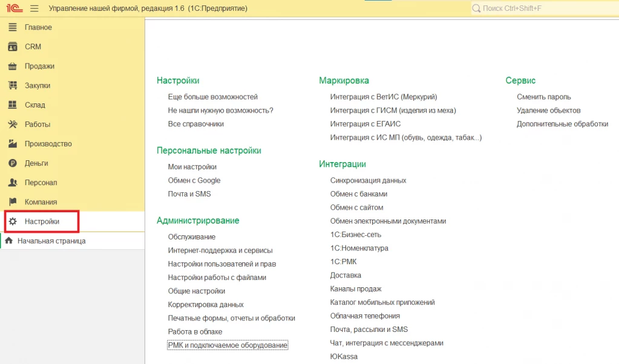This screenshot has height=364, width=619.
Task: Click the 1C logo icon
Action: point(15,8)
